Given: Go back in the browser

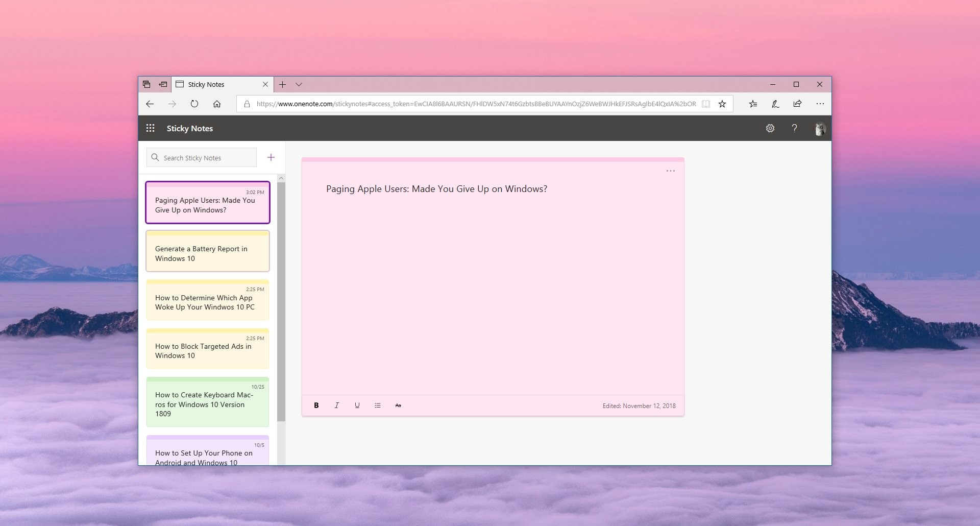Looking at the screenshot, I should [150, 104].
